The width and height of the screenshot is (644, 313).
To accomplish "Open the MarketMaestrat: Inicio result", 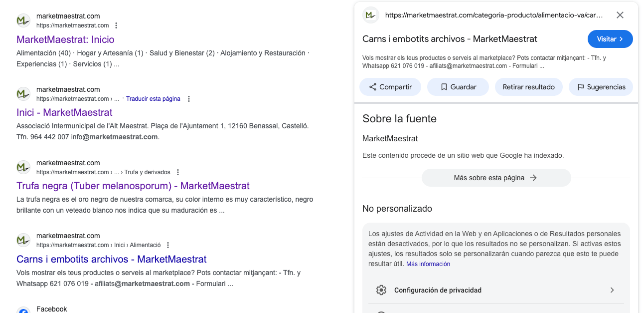I will (x=65, y=39).
